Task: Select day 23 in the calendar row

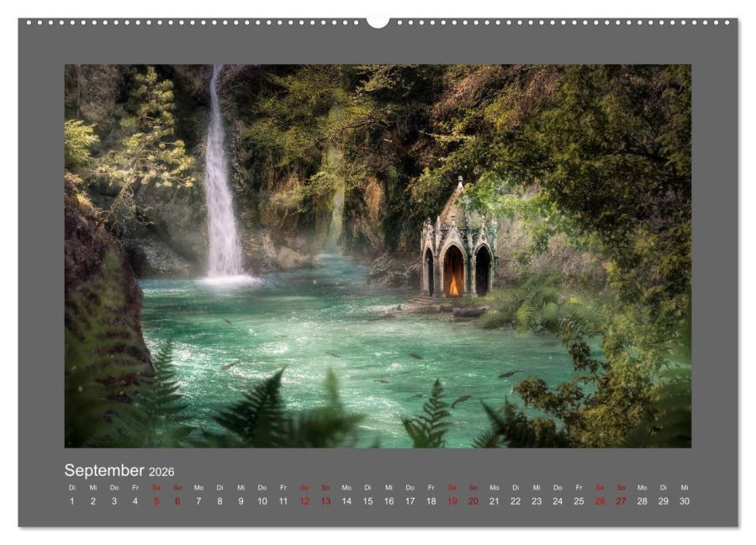Action: coord(537,501)
